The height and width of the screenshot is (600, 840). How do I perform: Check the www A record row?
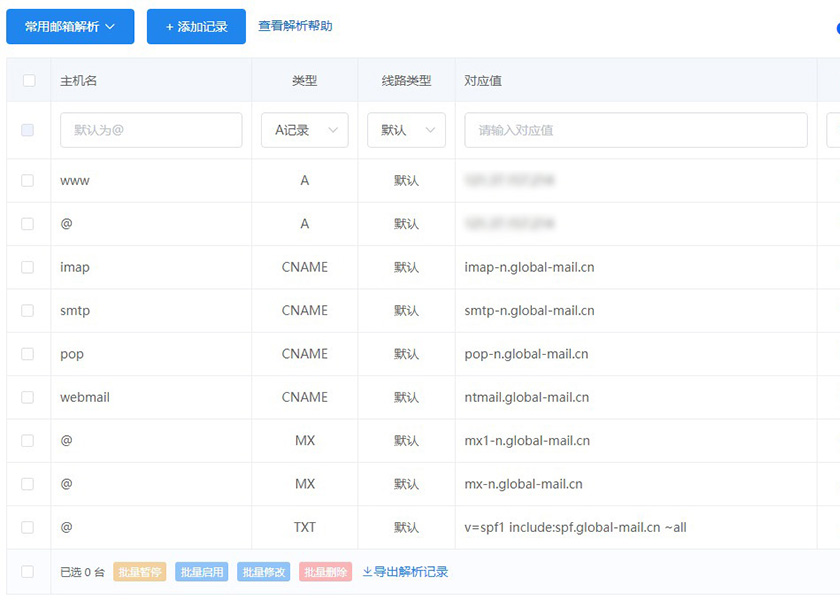(28, 180)
